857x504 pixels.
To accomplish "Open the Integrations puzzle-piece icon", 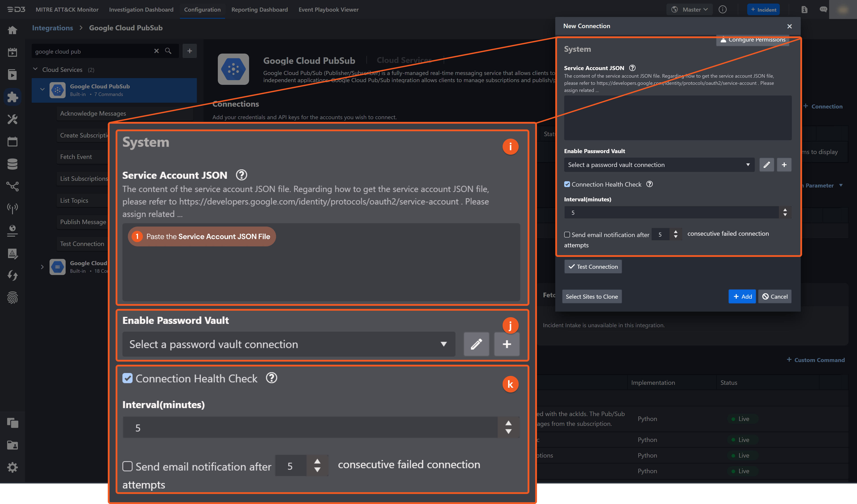I will click(12, 97).
